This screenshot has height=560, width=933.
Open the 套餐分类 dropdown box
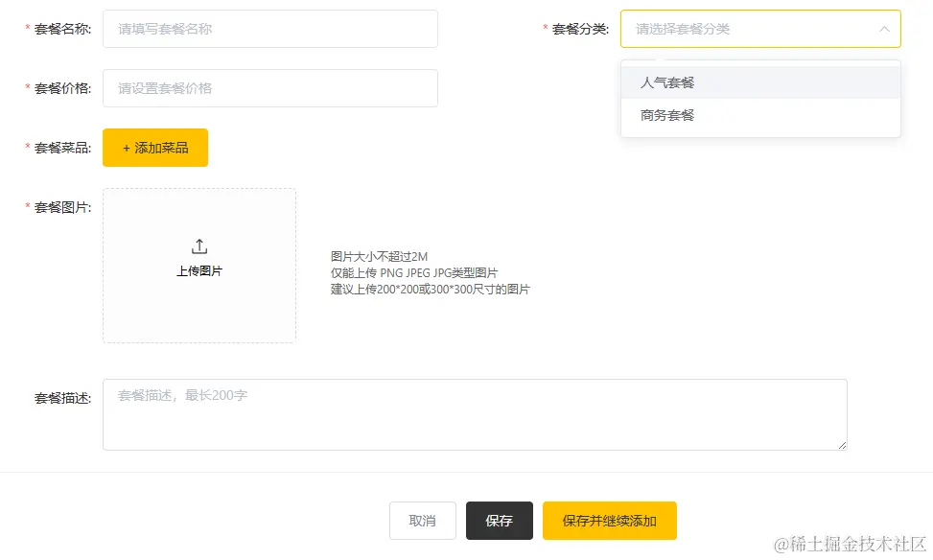(x=760, y=29)
